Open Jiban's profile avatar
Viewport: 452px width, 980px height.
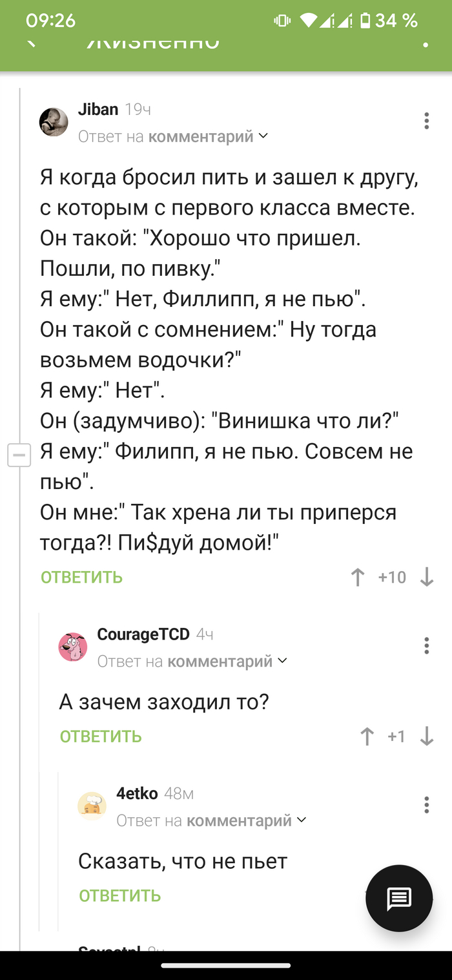point(54,121)
